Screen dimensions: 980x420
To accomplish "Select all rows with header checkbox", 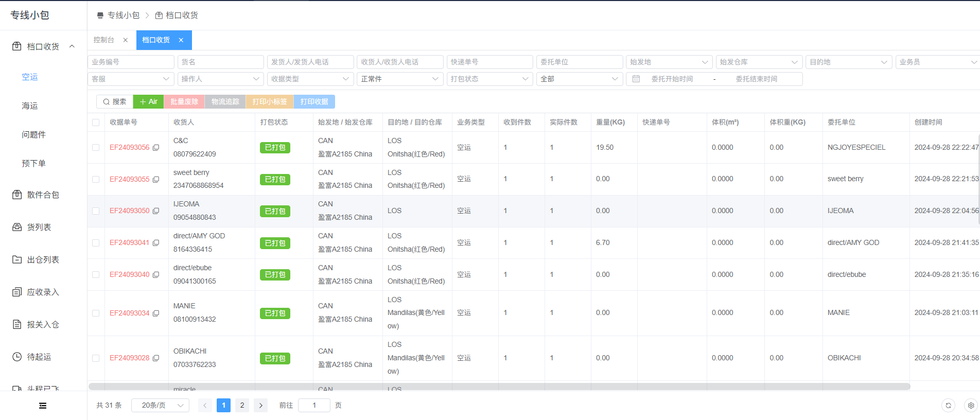I will coord(96,122).
